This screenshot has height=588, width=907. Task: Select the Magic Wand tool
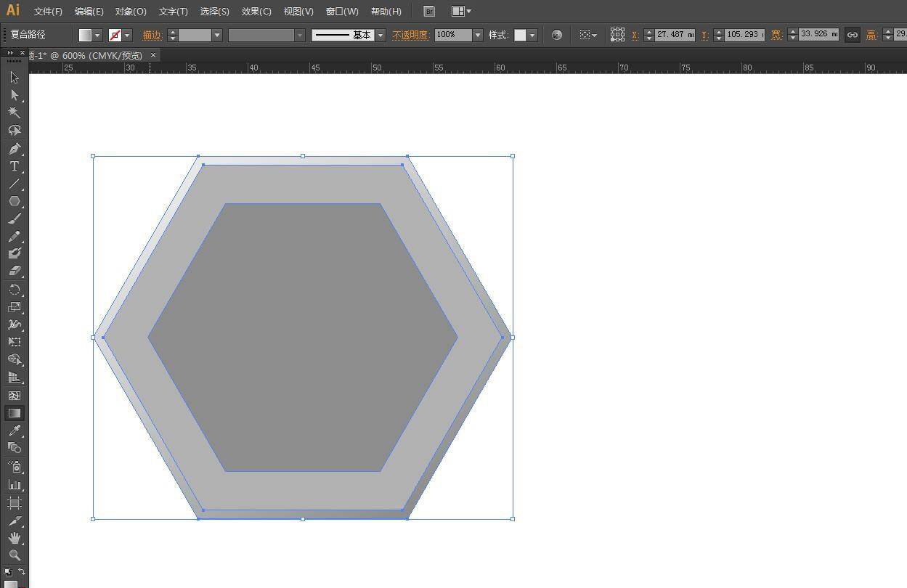[14, 113]
